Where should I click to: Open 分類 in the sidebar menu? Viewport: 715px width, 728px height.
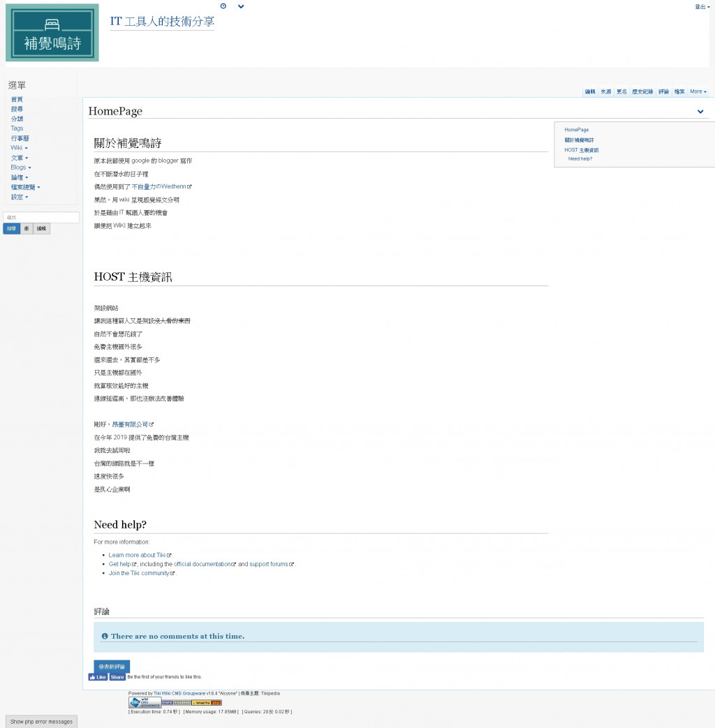pyautogui.click(x=17, y=119)
